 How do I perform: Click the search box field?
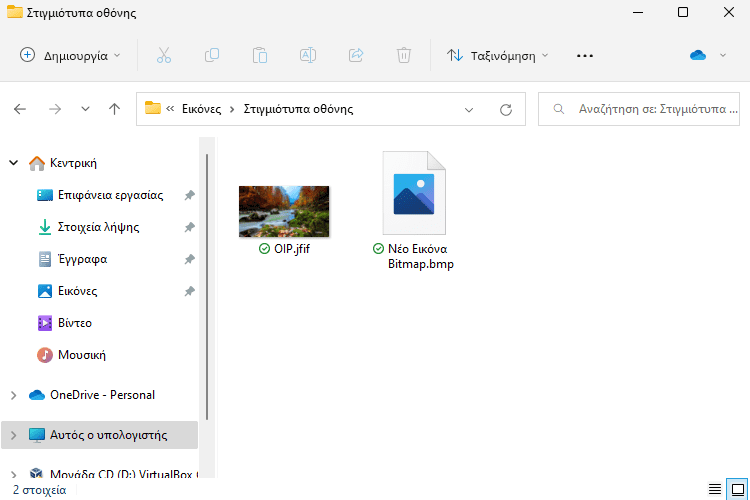point(639,109)
